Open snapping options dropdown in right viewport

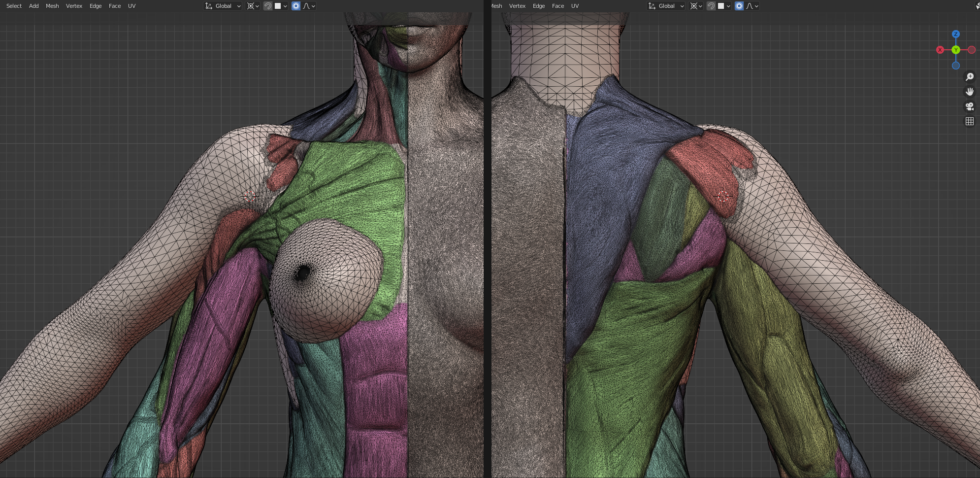[x=724, y=6]
